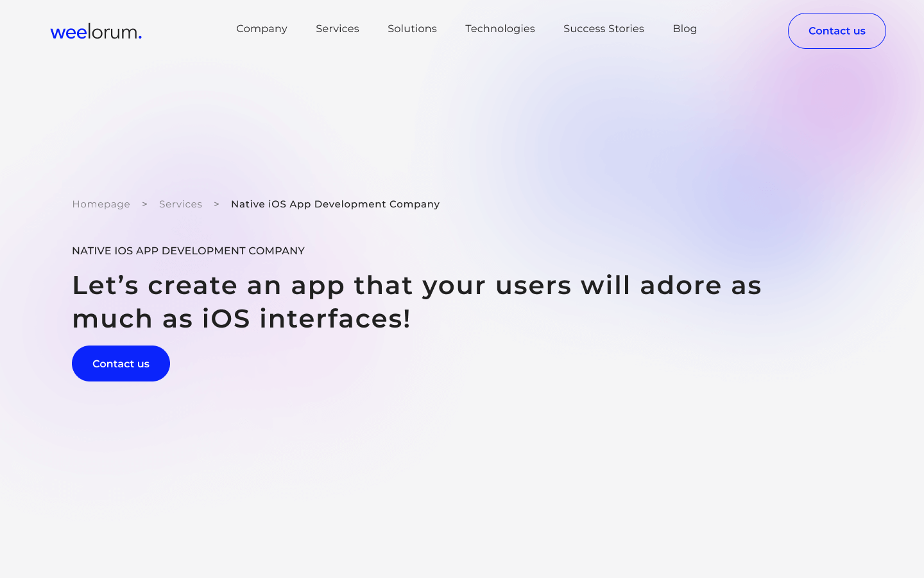Click the weelorum logo
924x578 pixels.
[x=96, y=31]
